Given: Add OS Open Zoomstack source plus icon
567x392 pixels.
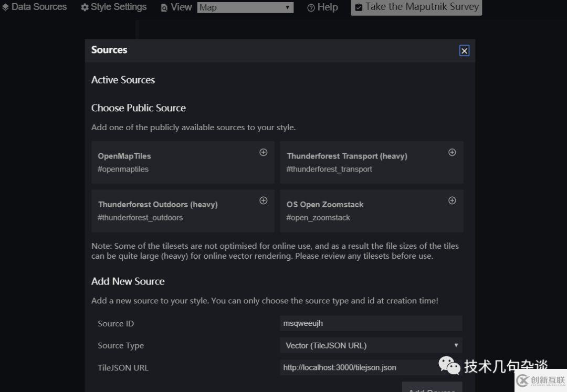Looking at the screenshot, I should pyautogui.click(x=452, y=200).
